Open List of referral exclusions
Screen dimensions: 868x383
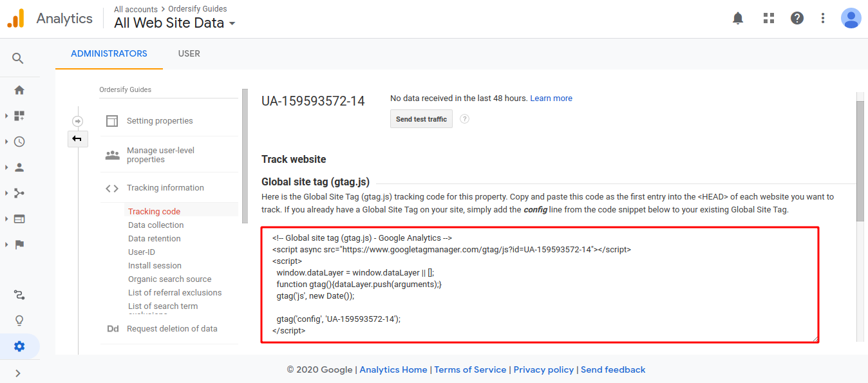pos(175,293)
